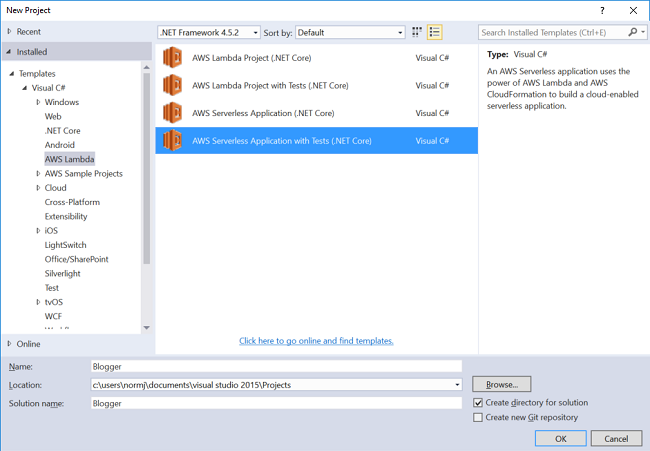Collapse the Templates tree node

pyautogui.click(x=12, y=73)
